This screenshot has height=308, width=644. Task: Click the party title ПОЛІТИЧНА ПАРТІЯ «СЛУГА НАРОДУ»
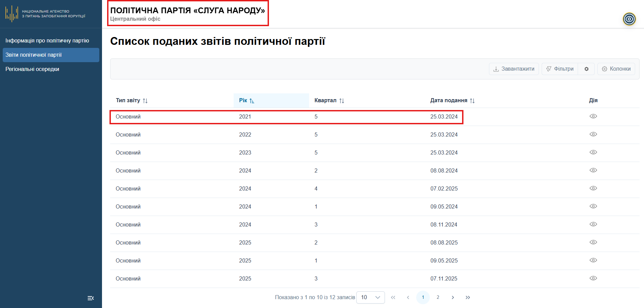tap(187, 11)
